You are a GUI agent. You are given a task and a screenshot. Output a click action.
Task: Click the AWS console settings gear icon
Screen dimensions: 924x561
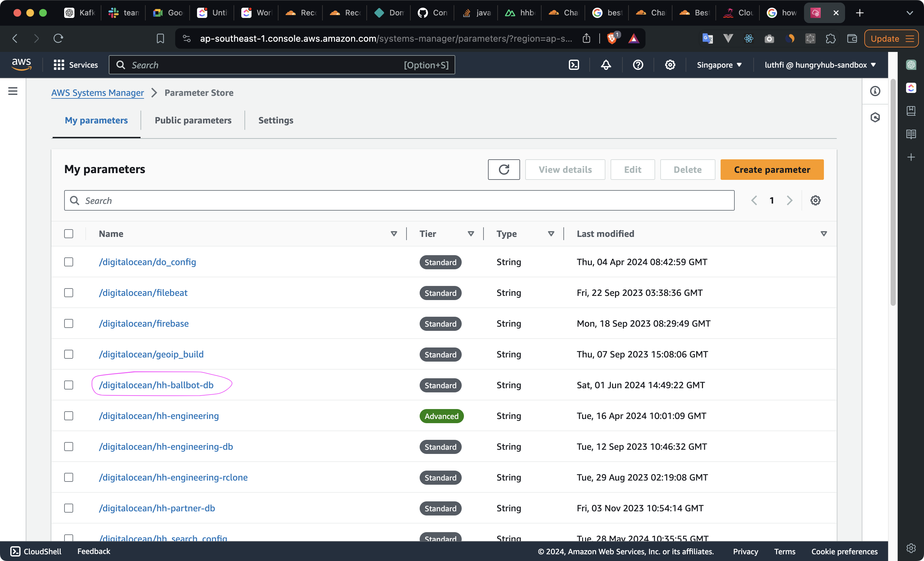click(x=670, y=65)
